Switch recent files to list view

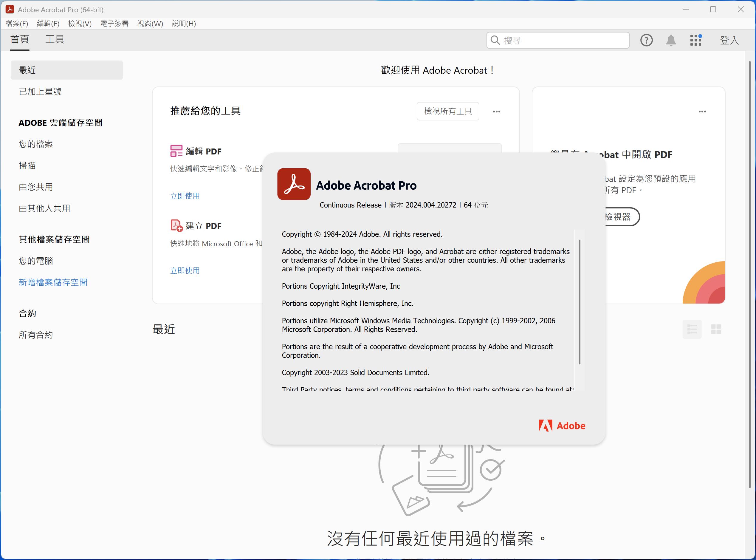click(692, 329)
